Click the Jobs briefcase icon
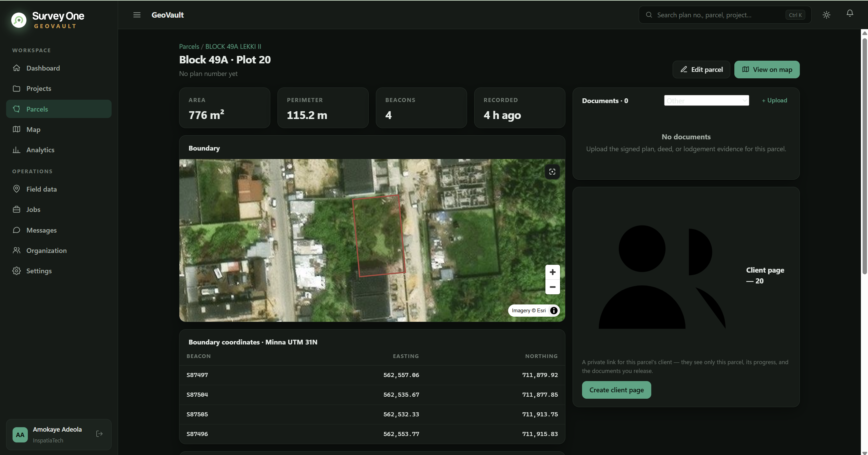868x455 pixels. [16, 210]
